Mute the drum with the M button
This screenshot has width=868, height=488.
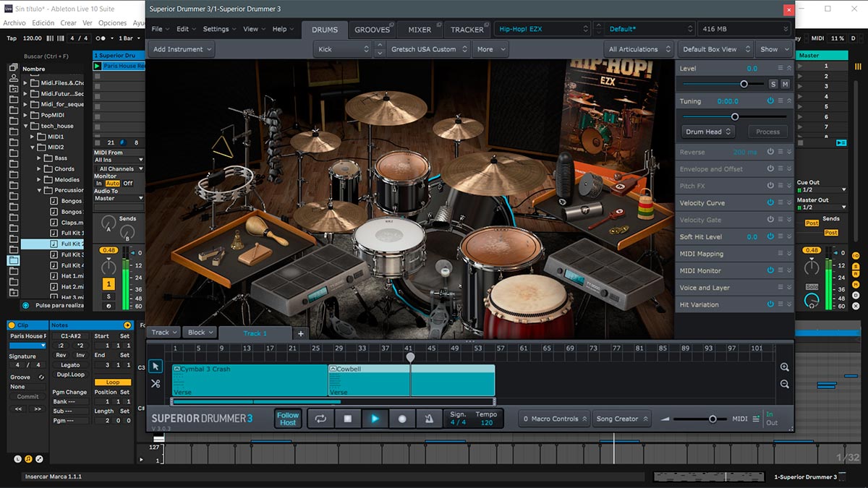[785, 85]
